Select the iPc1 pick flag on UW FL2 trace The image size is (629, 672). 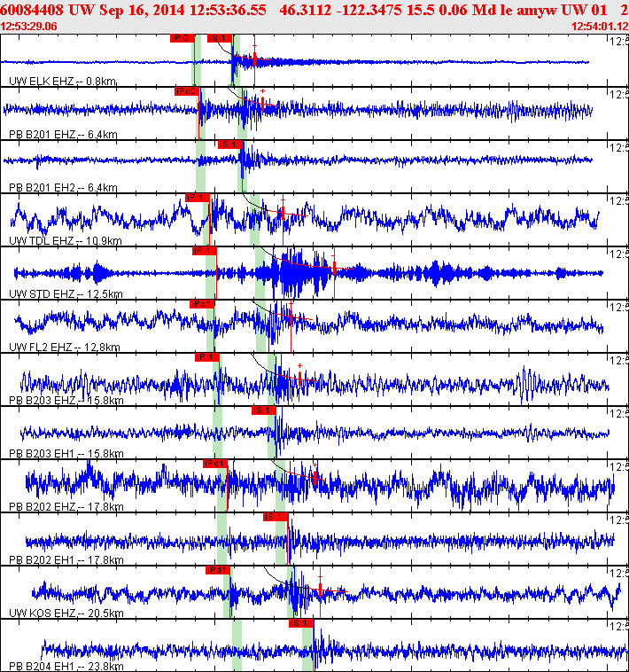(202, 304)
